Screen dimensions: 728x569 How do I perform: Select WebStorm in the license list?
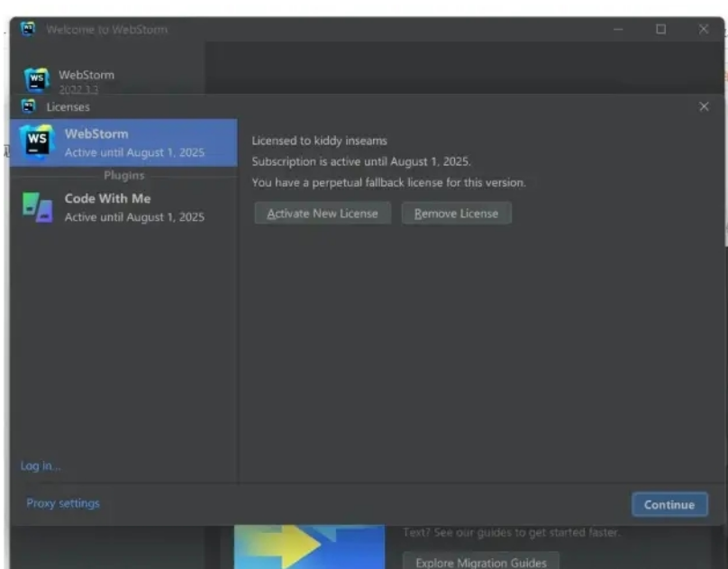click(123, 142)
